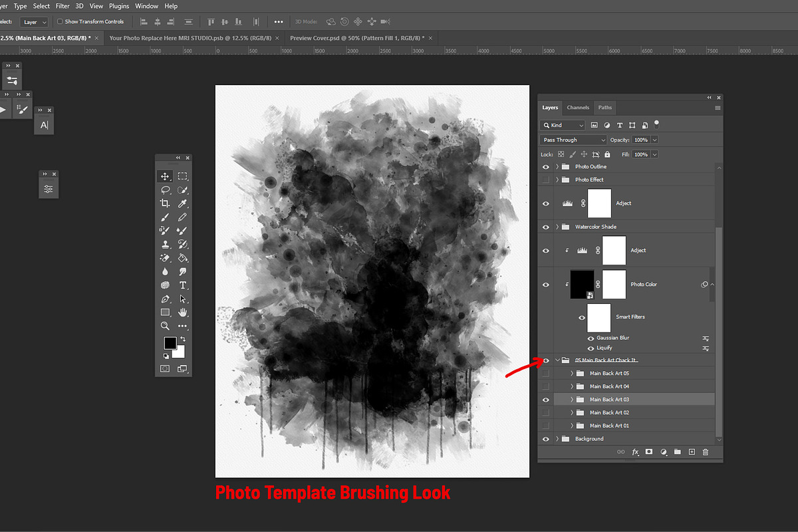Show the Photo Effect group
Image resolution: width=798 pixels, height=532 pixels.
546,180
